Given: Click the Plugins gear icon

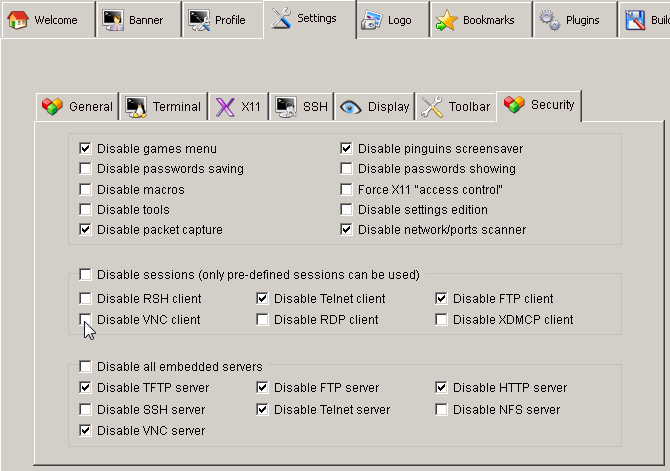Looking at the screenshot, I should [549, 20].
